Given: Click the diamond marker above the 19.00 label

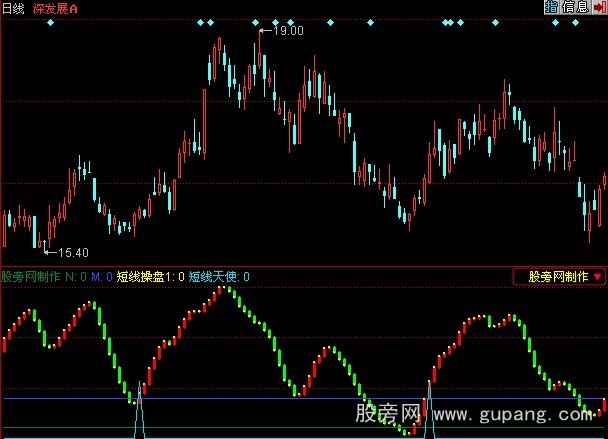Looking at the screenshot, I should [256, 21].
